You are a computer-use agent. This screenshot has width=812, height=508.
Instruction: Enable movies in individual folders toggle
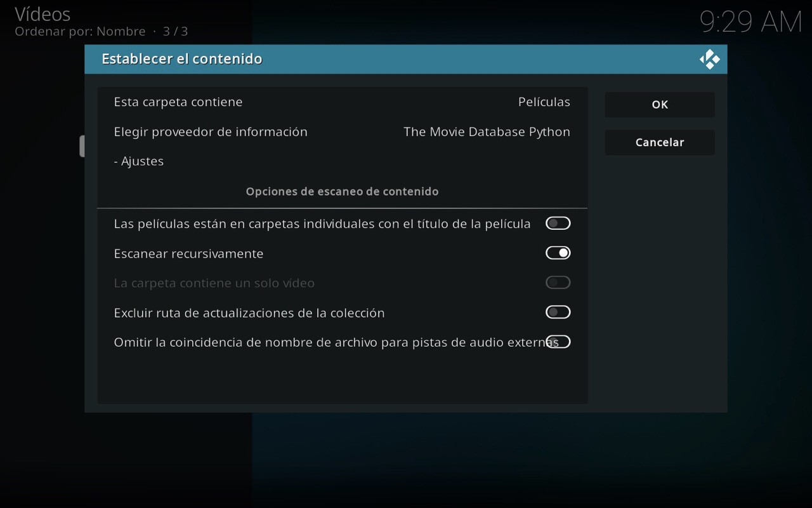[x=558, y=223]
